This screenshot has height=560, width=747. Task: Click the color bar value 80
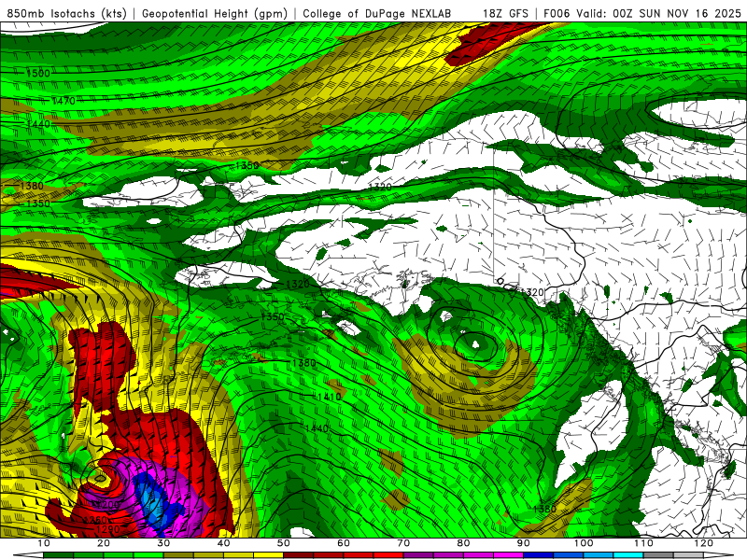point(463,543)
